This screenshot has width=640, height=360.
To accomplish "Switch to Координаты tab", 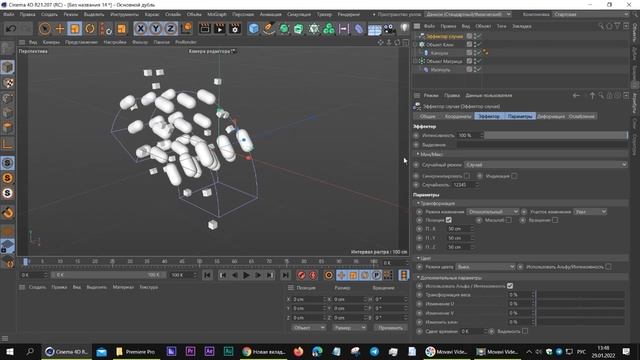I will (x=458, y=116).
